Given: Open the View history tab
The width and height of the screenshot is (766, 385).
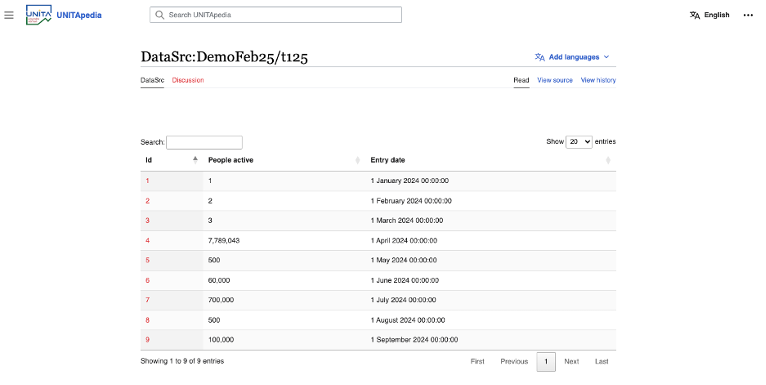Looking at the screenshot, I should (x=598, y=80).
